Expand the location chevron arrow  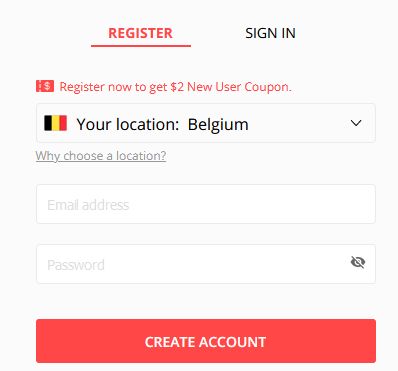point(356,123)
